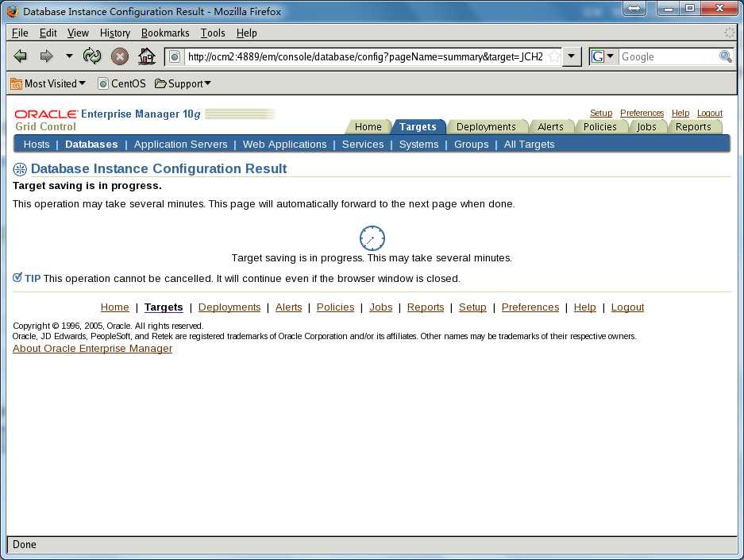Click the Firefox icon in title bar
744x560 pixels.
coord(13,11)
